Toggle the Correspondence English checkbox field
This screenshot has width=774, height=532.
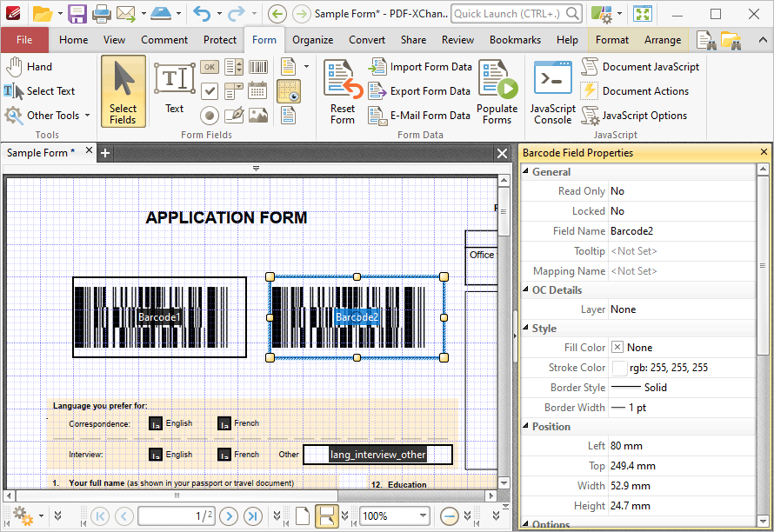point(156,423)
